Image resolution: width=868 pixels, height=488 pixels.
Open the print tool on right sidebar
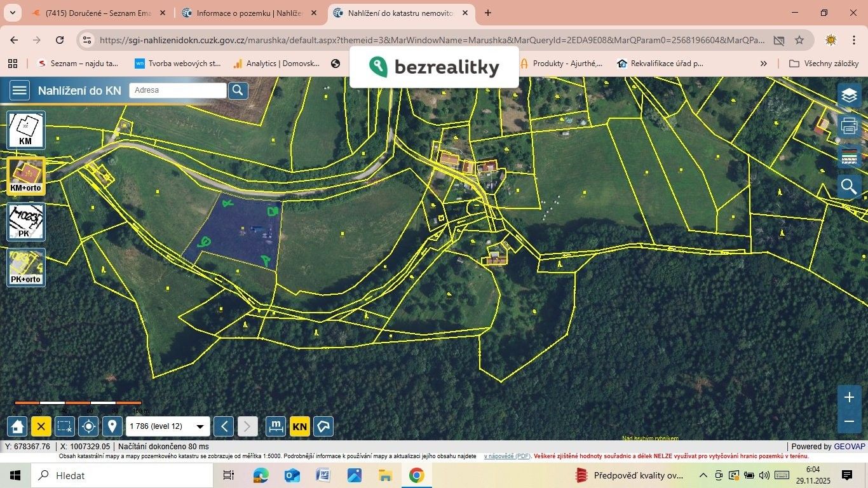click(x=850, y=126)
